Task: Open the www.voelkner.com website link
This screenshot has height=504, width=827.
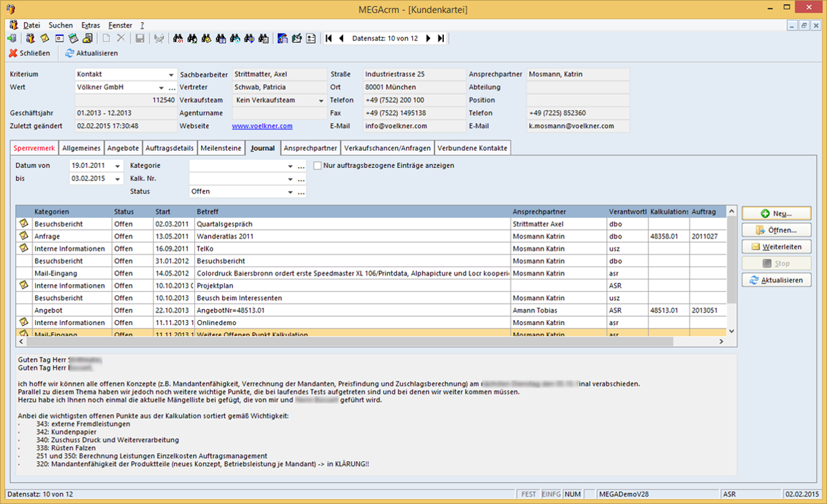Action: pos(262,126)
